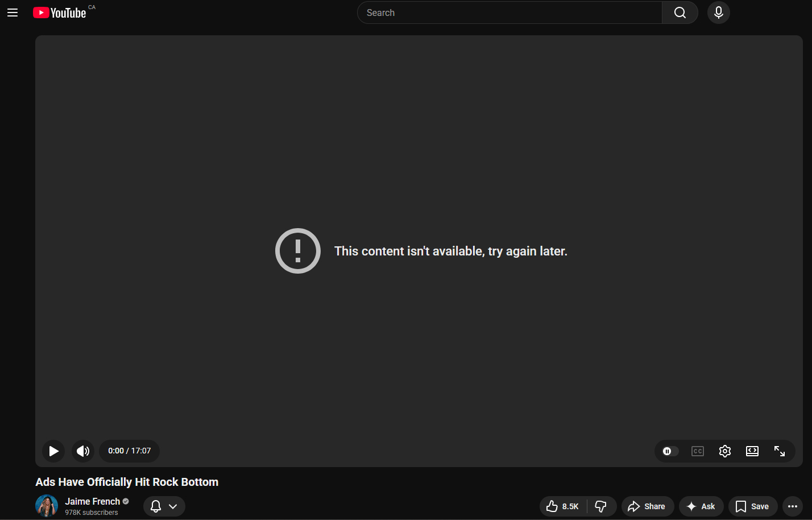Viewport: 812px width, 520px height.
Task: Start voice search with microphone icon
Action: [718, 13]
